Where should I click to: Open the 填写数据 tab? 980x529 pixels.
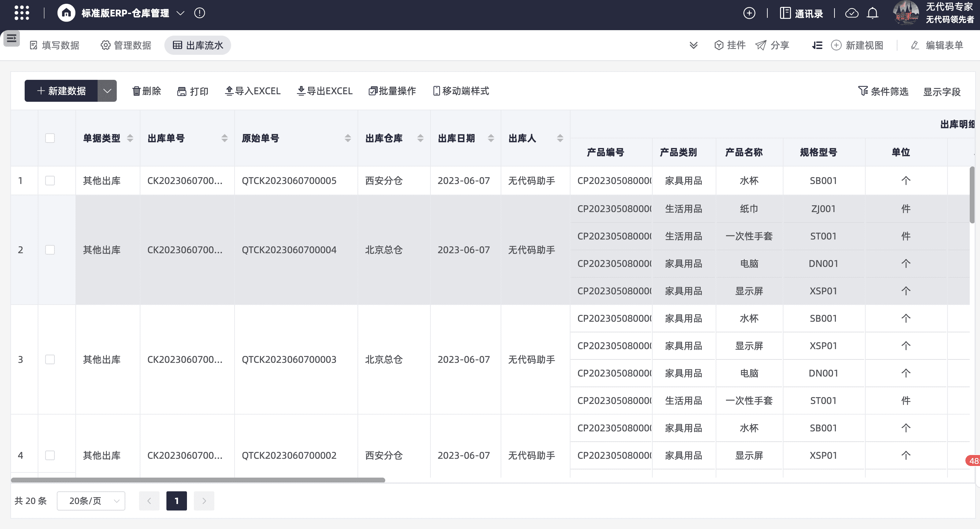54,45
